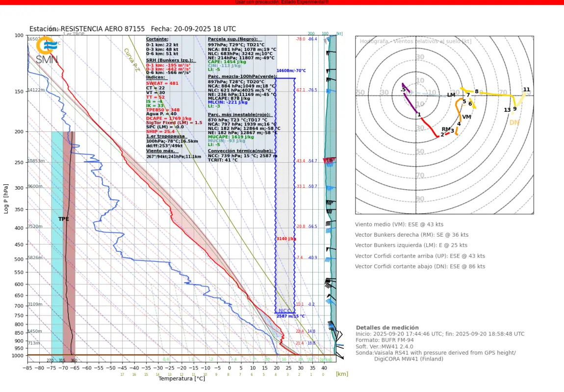Click the 'Log P [hPa]' axis label
564x392 pixels.
[6, 199]
